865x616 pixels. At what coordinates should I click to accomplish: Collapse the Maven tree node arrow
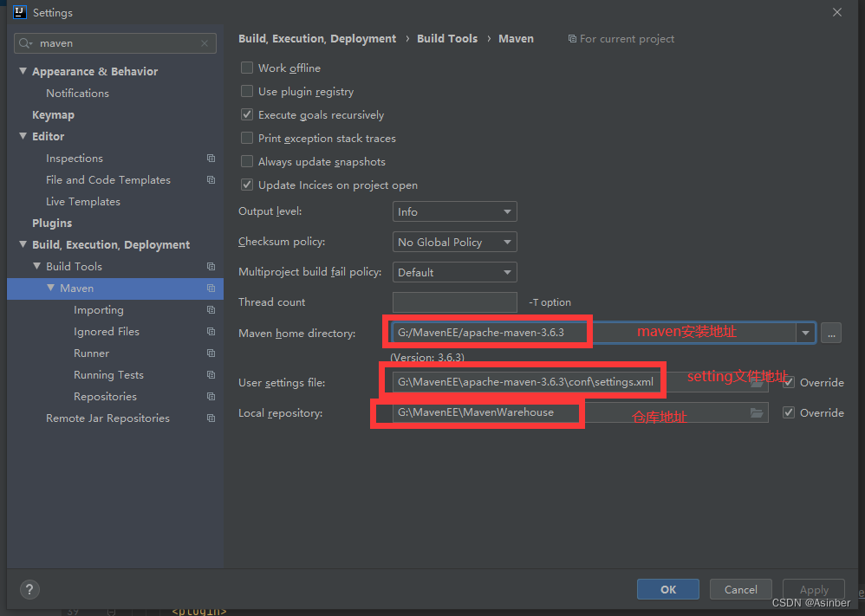pos(51,288)
